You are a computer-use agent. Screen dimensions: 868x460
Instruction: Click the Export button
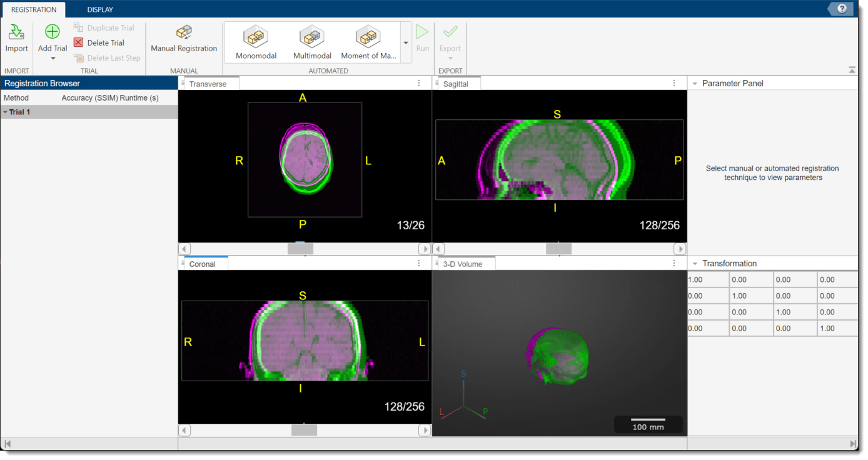(x=450, y=39)
